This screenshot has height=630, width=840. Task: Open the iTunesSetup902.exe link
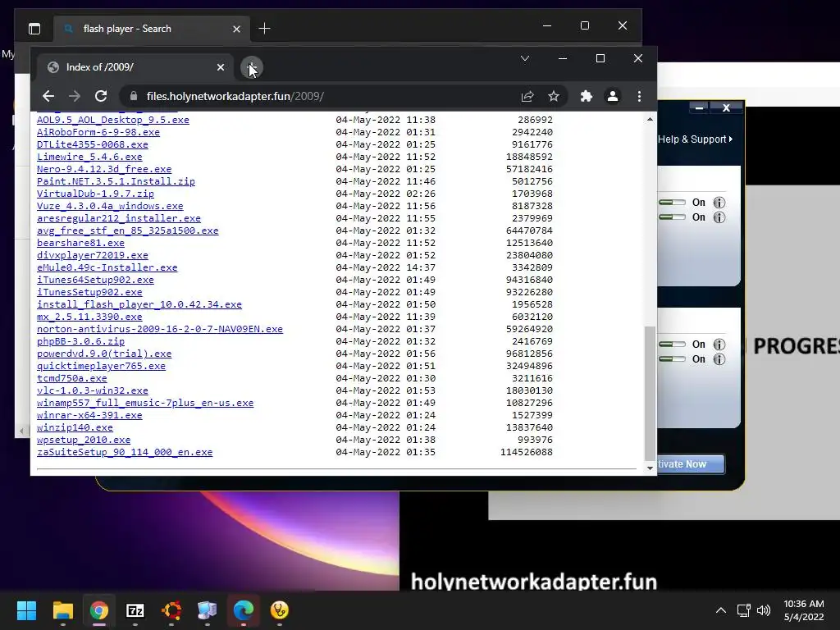[89, 293]
